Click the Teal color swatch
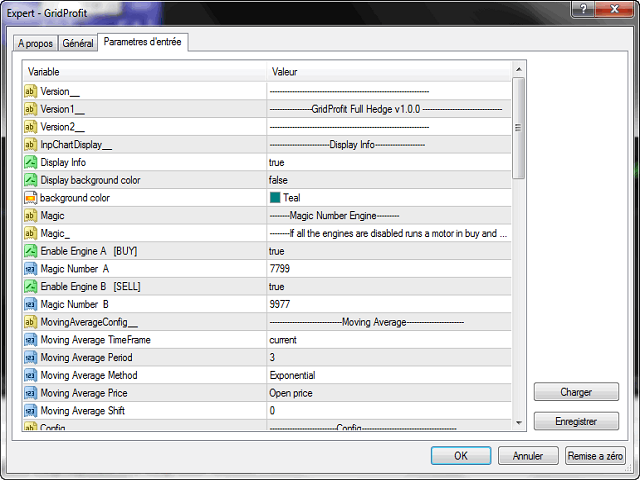 click(275, 198)
